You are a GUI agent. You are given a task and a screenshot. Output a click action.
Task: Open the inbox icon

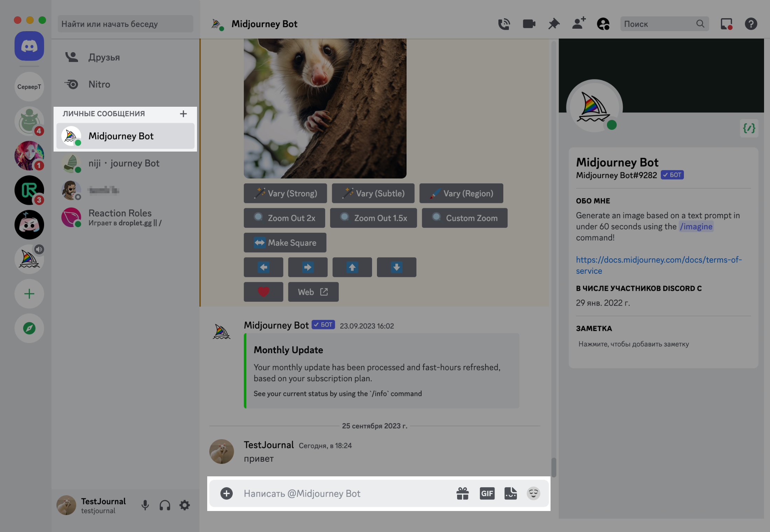(726, 24)
